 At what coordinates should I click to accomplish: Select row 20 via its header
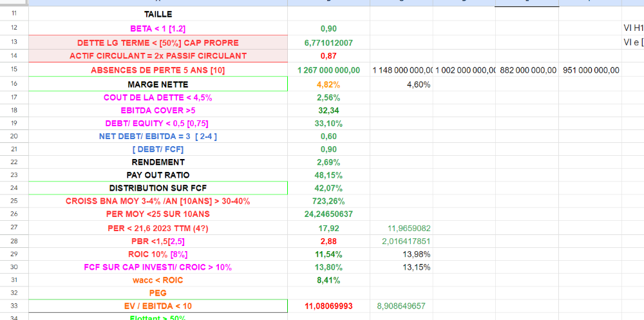point(14,136)
